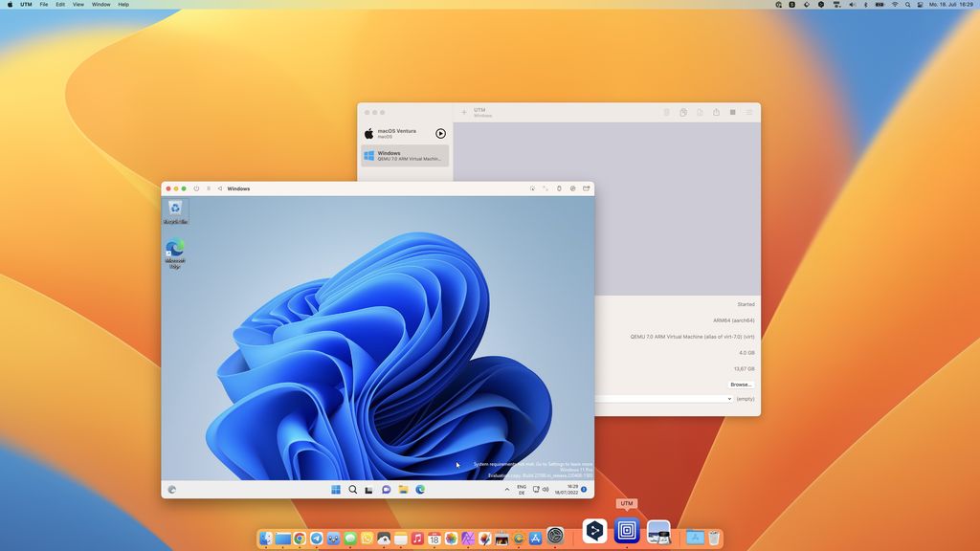
Task: Launch Microsoft Edge from the Windows taskbar
Action: pyautogui.click(x=419, y=489)
